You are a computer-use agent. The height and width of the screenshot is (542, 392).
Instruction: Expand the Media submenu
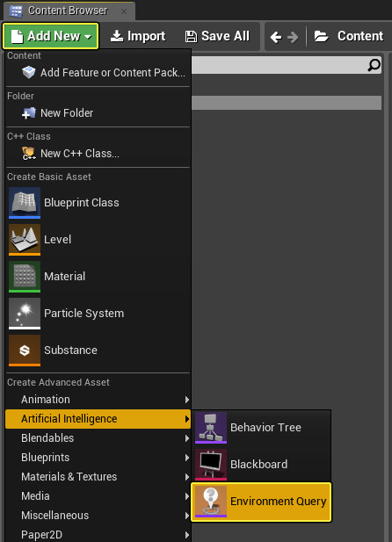98,496
